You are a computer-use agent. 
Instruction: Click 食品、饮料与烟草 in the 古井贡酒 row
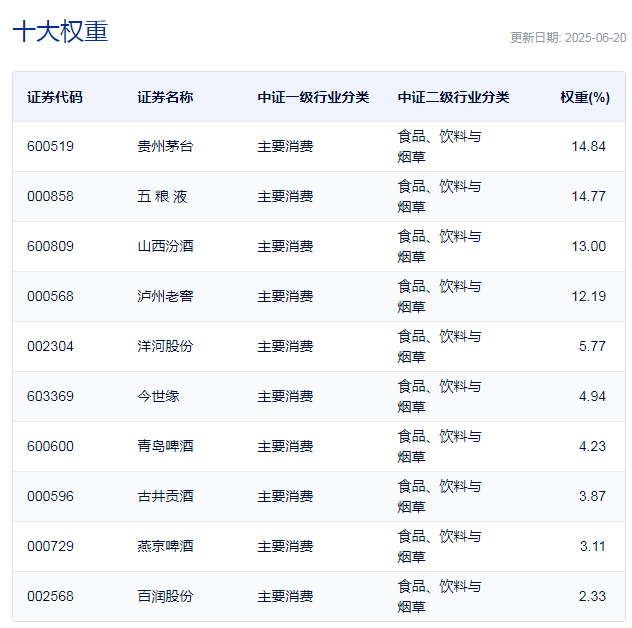[439, 496]
